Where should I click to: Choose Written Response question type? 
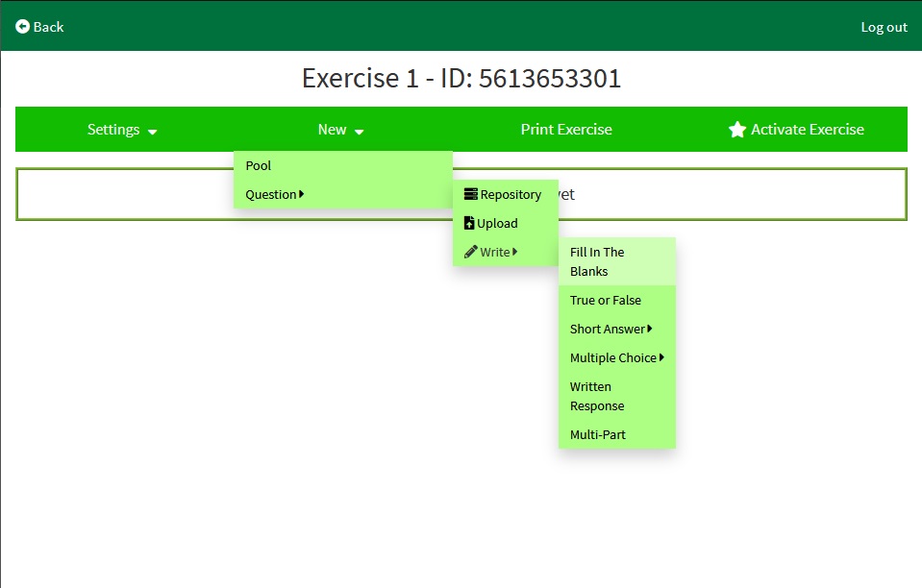coord(597,396)
